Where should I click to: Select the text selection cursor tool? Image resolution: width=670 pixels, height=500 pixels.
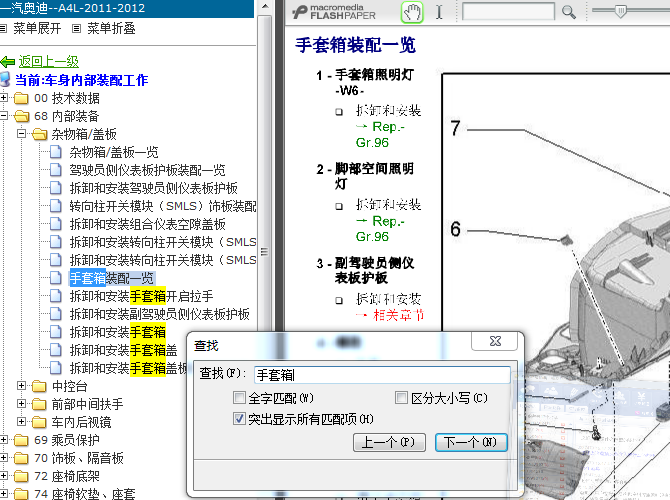(x=438, y=12)
